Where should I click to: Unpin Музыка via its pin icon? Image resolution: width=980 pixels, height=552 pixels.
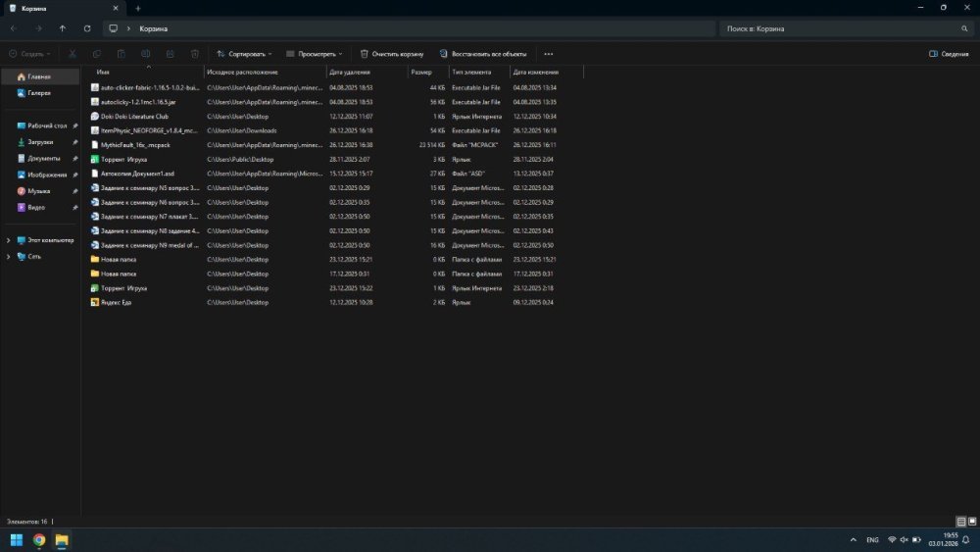point(75,190)
